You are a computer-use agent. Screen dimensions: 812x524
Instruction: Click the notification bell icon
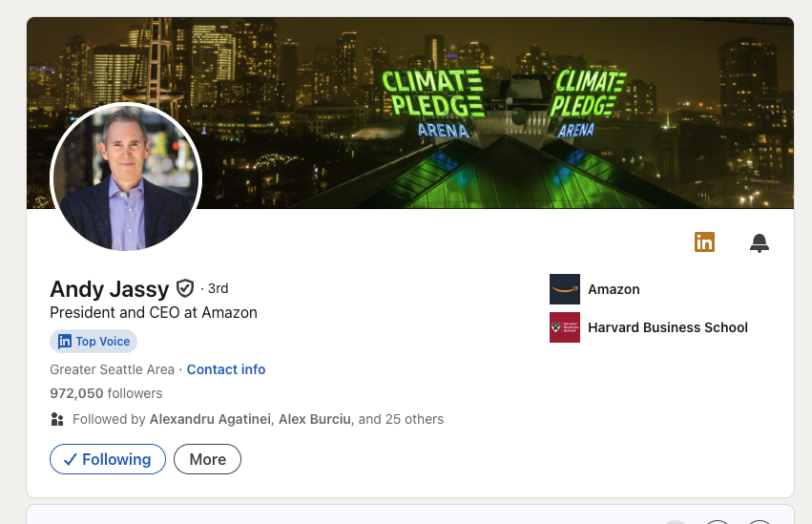pos(760,242)
